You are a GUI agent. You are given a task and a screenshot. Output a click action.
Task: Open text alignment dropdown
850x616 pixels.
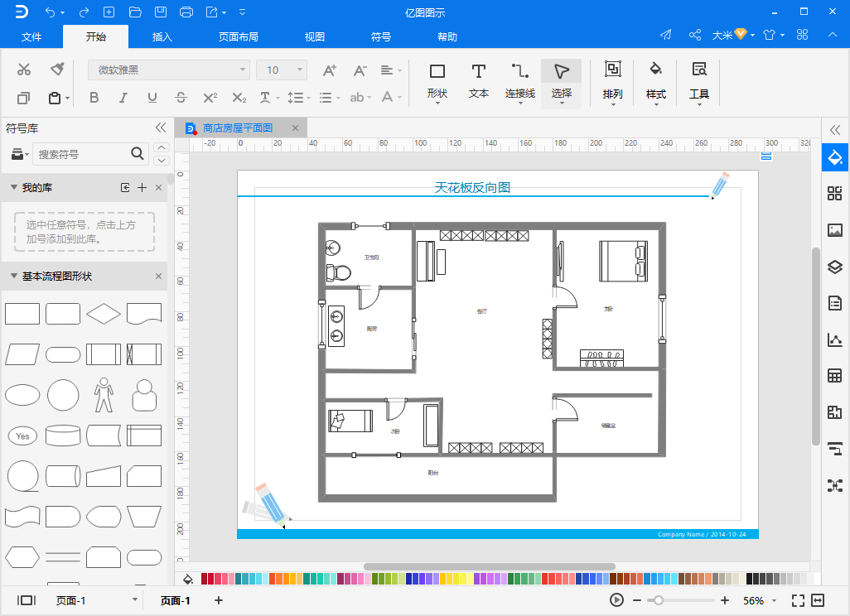coord(391,70)
